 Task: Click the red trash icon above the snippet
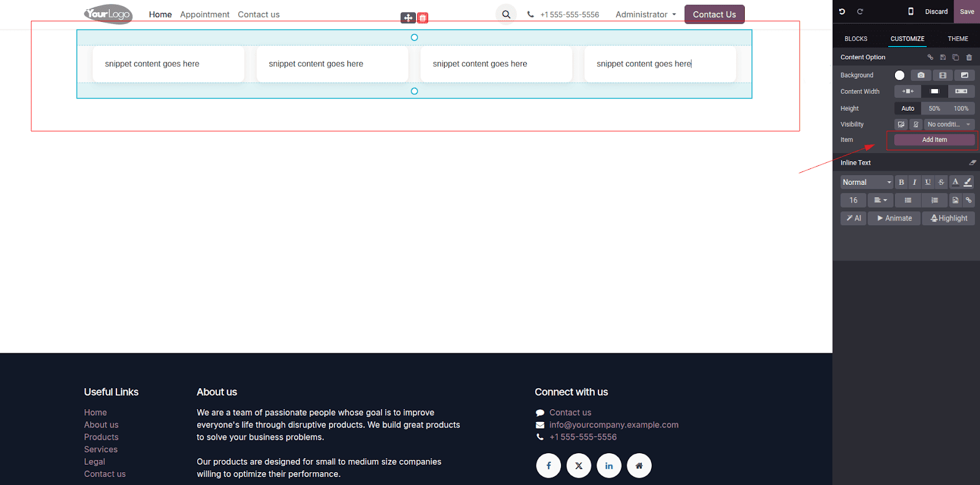(423, 18)
